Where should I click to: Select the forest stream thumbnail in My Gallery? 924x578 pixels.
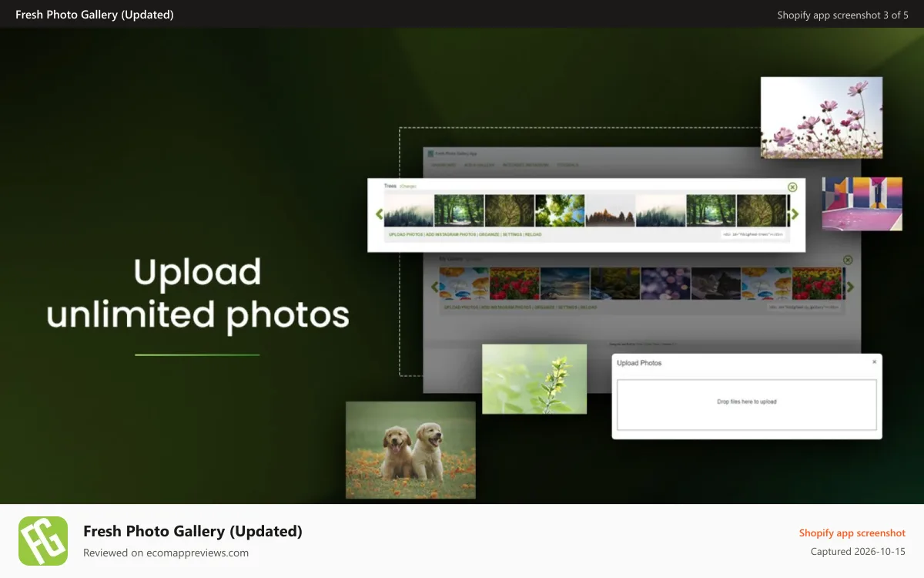[615, 284]
